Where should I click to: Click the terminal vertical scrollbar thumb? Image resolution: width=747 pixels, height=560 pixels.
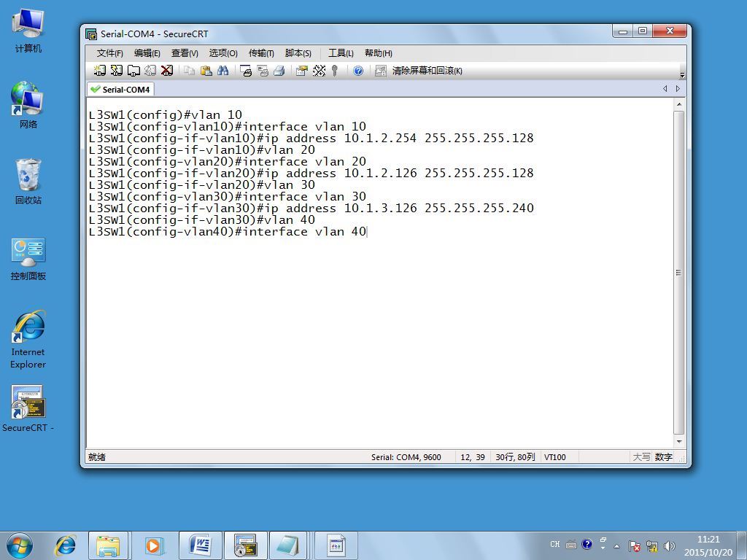click(679, 273)
